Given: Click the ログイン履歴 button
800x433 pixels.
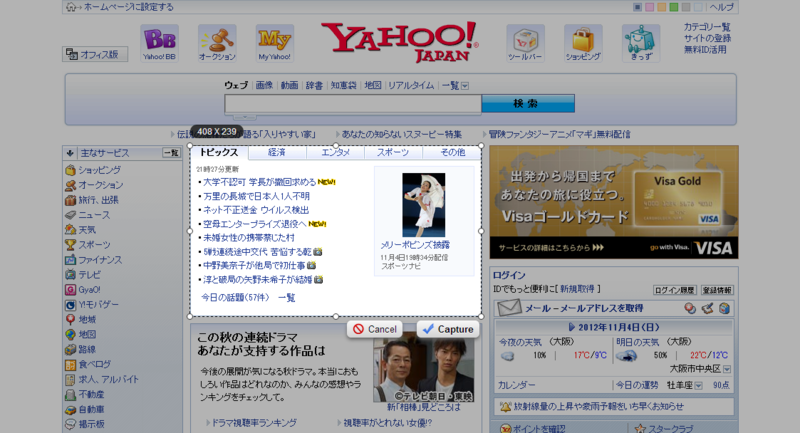Looking at the screenshot, I should [674, 290].
